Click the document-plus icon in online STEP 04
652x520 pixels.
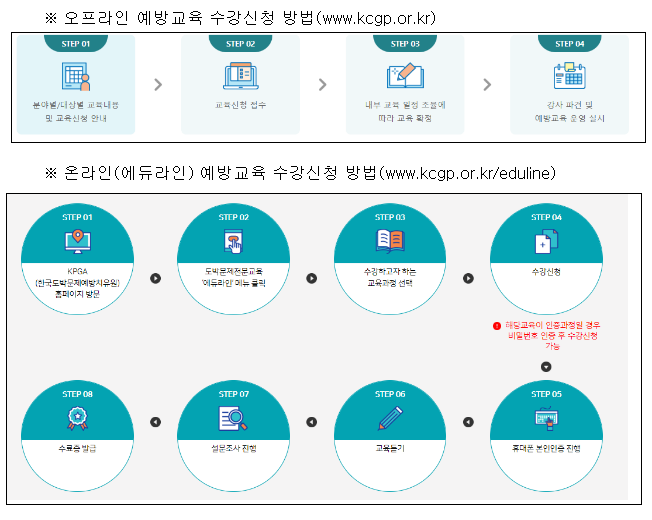click(x=546, y=242)
